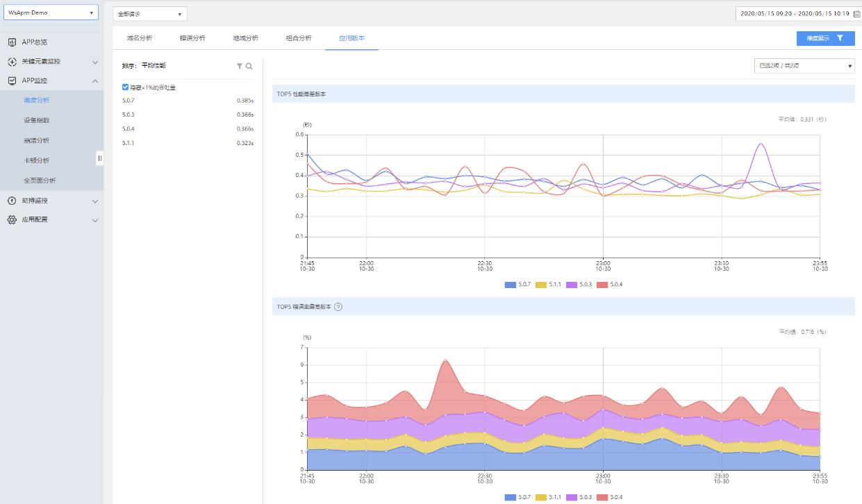Screen dimensions: 862x504
Task: Switch to the 组合分析 tab
Action: click(299, 38)
